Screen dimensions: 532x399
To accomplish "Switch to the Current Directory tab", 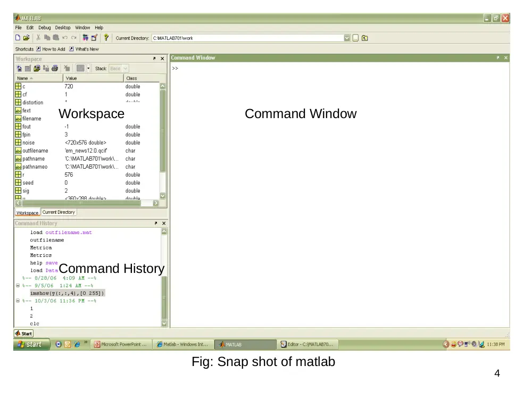I will (59, 213).
